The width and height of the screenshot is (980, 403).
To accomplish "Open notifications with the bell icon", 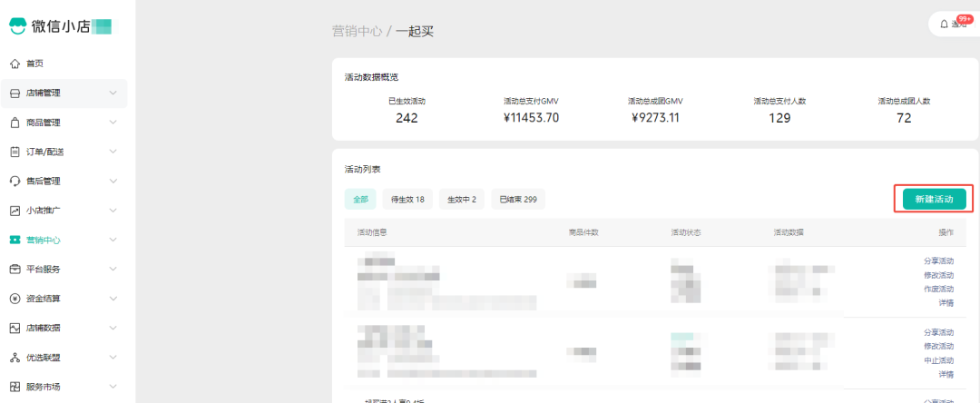I will pyautogui.click(x=944, y=25).
